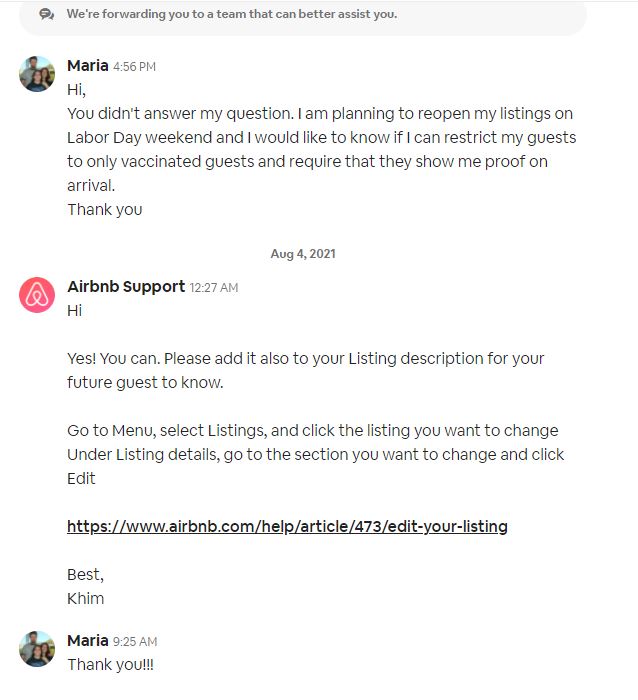
Task: Click the 'Khim' signature text
Action: click(85, 598)
